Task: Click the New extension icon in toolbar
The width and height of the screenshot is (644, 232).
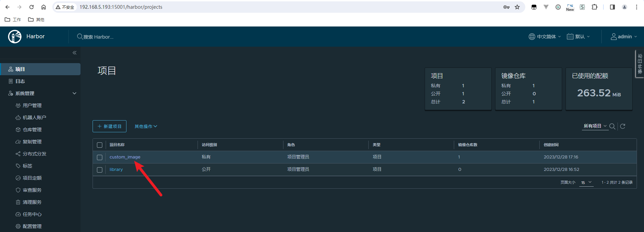Action: coord(570,7)
